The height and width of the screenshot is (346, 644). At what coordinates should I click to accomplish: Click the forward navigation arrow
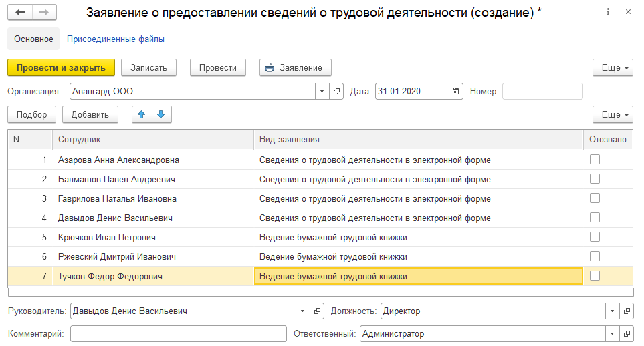click(43, 13)
